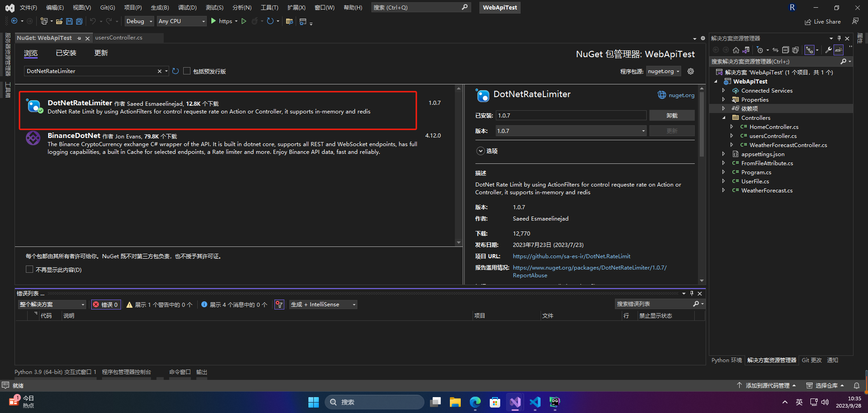Click Pending Changes Filter clock icon

(x=761, y=50)
